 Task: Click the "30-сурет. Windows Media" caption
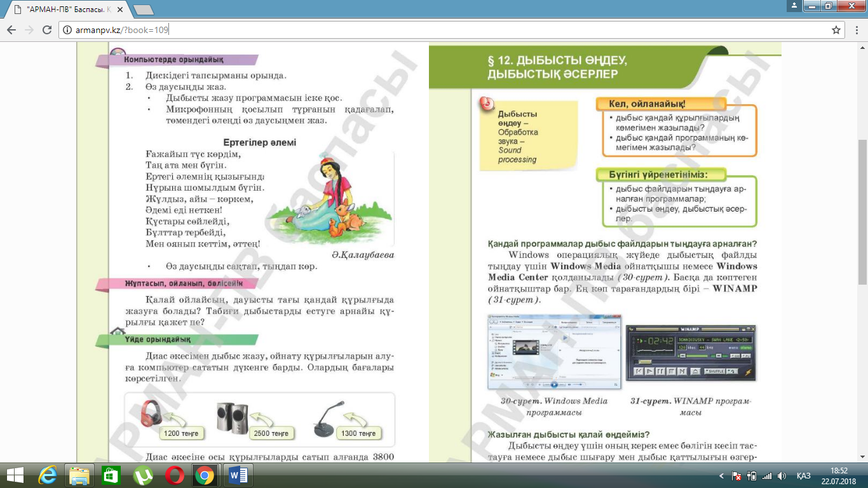[554, 401]
